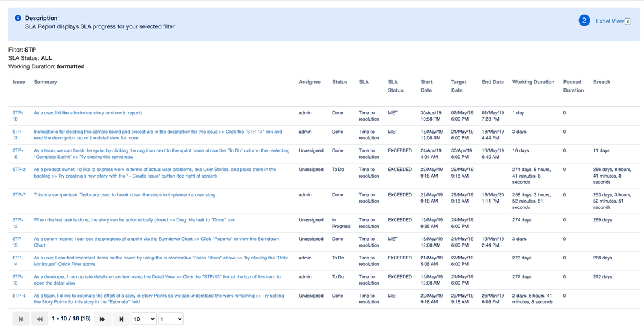644x335 pixels.
Task: Click the info icon beside Description
Action: tap(18, 18)
